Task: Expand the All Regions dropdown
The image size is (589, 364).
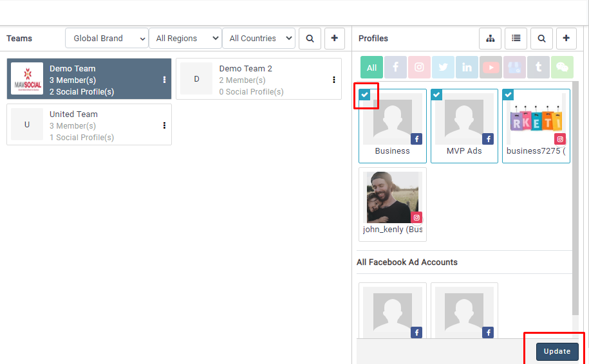Action: point(185,39)
